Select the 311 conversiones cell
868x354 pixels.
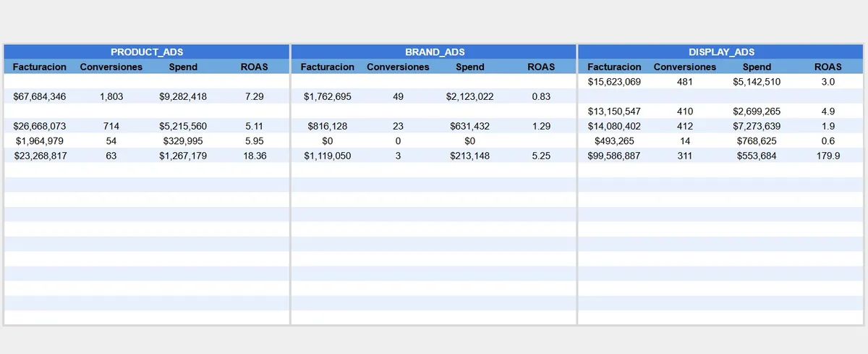point(685,156)
